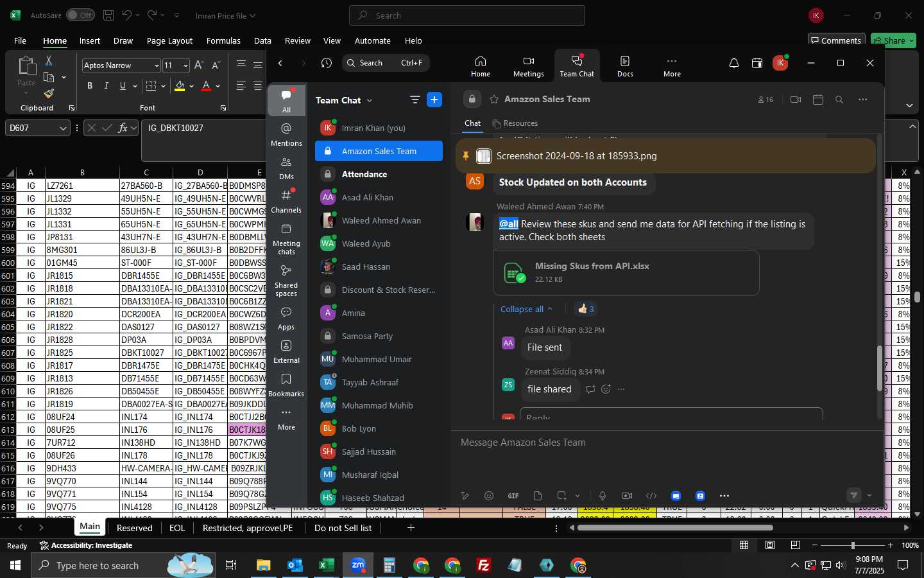Switch to Do not Sell list sheet
The height and width of the screenshot is (578, 924).
pos(343,528)
